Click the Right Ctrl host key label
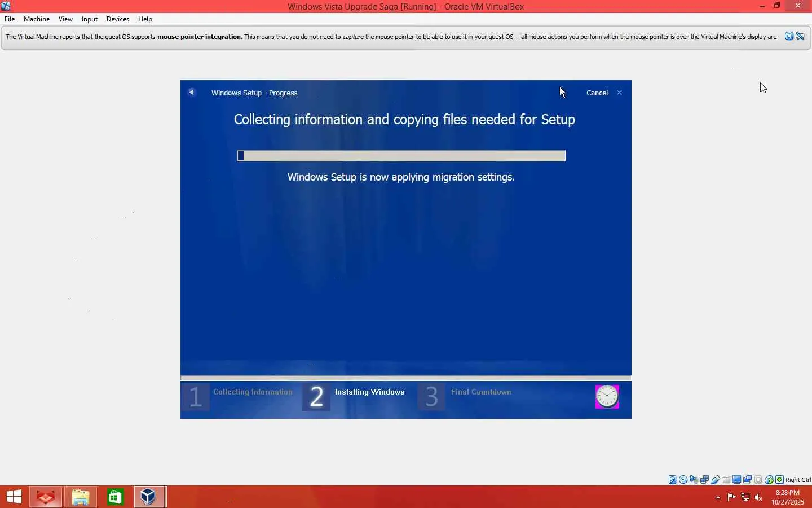Image resolution: width=812 pixels, height=508 pixels. [x=798, y=480]
